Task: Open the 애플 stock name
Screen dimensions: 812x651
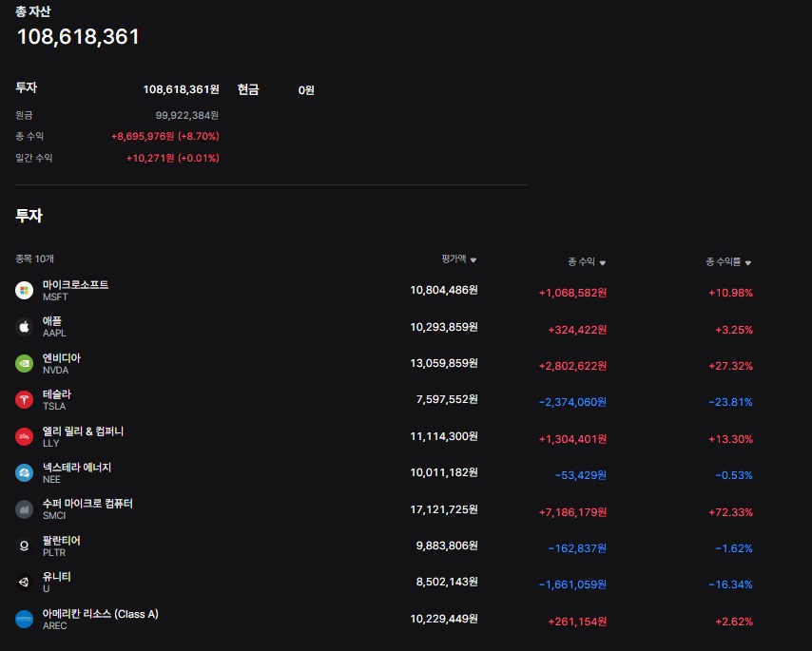Action: 51,321
